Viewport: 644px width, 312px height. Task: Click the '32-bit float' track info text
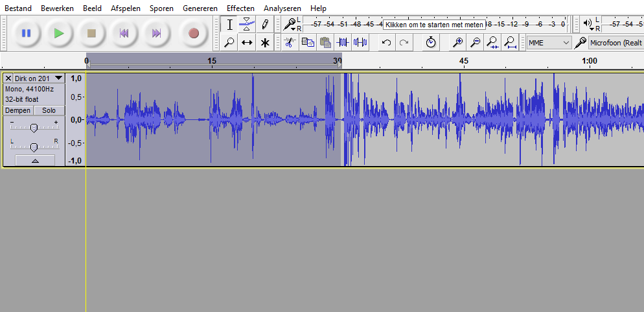point(22,99)
